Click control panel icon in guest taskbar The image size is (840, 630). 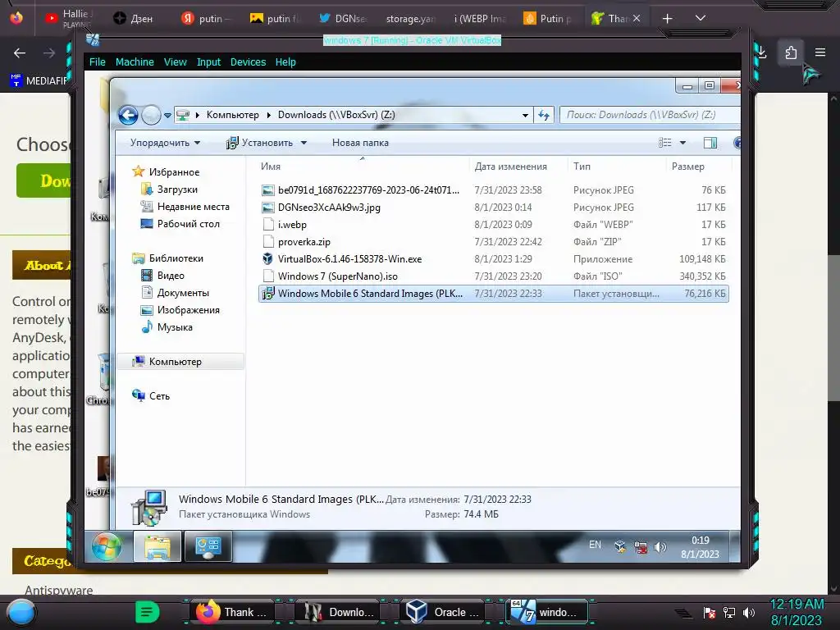(x=208, y=546)
